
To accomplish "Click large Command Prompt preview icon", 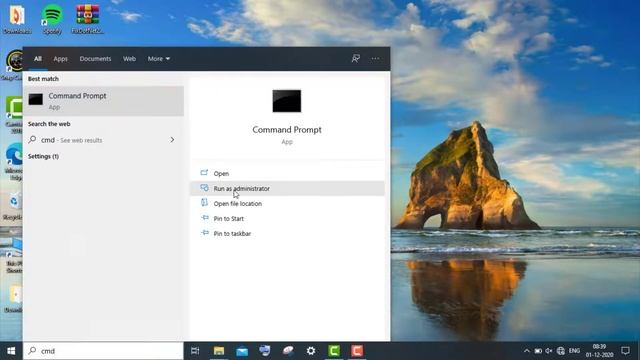I will pyautogui.click(x=287, y=101).
